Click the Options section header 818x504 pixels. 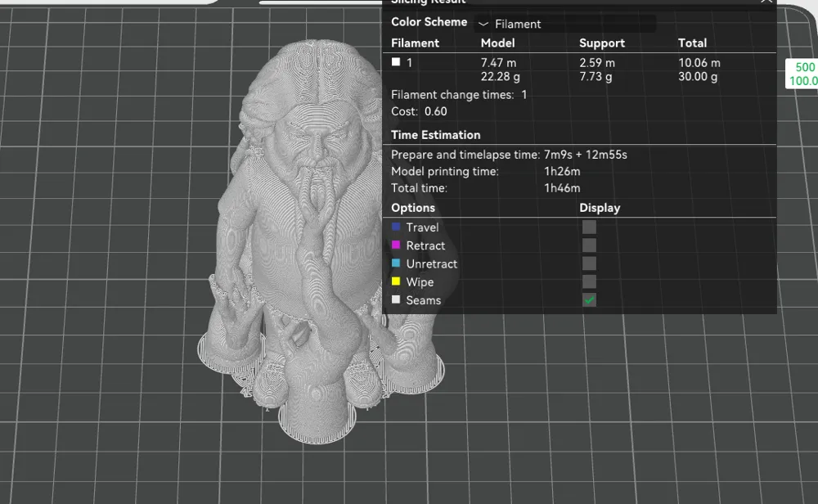[413, 208]
